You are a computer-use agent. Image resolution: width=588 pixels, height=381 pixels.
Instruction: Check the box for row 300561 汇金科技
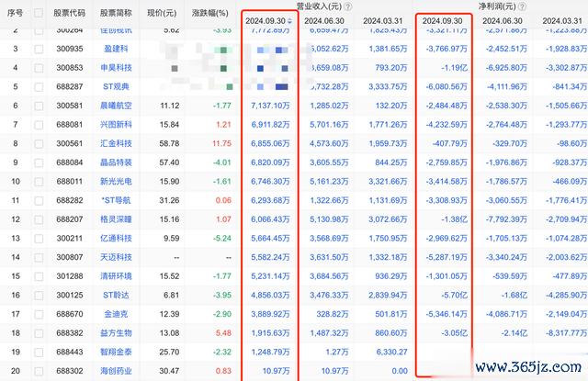pos(39,144)
